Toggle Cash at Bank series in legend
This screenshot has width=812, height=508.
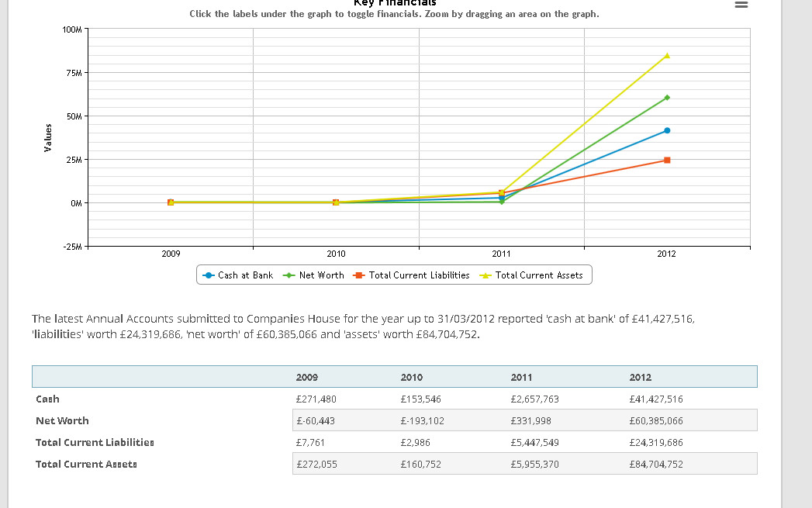237,275
